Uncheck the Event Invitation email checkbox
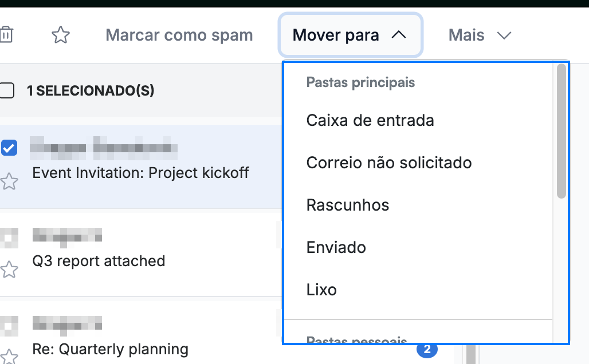Viewport: 589px width, 364px height. click(x=9, y=148)
